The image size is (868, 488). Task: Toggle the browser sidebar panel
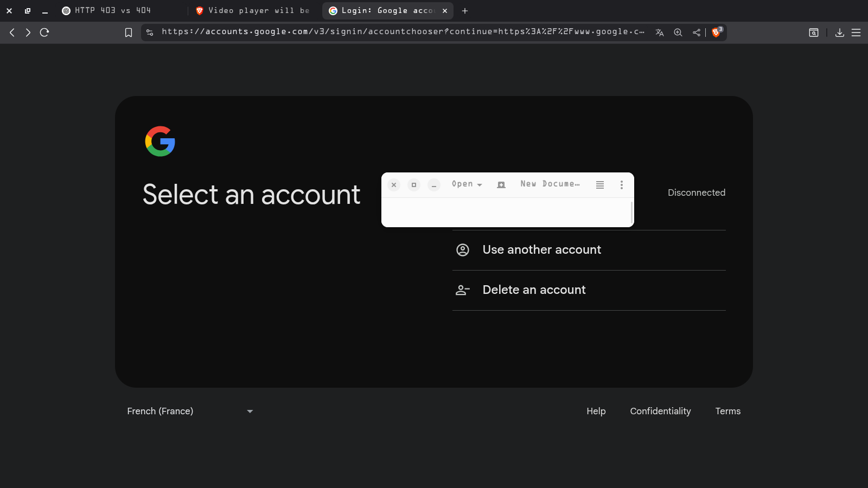tap(814, 33)
